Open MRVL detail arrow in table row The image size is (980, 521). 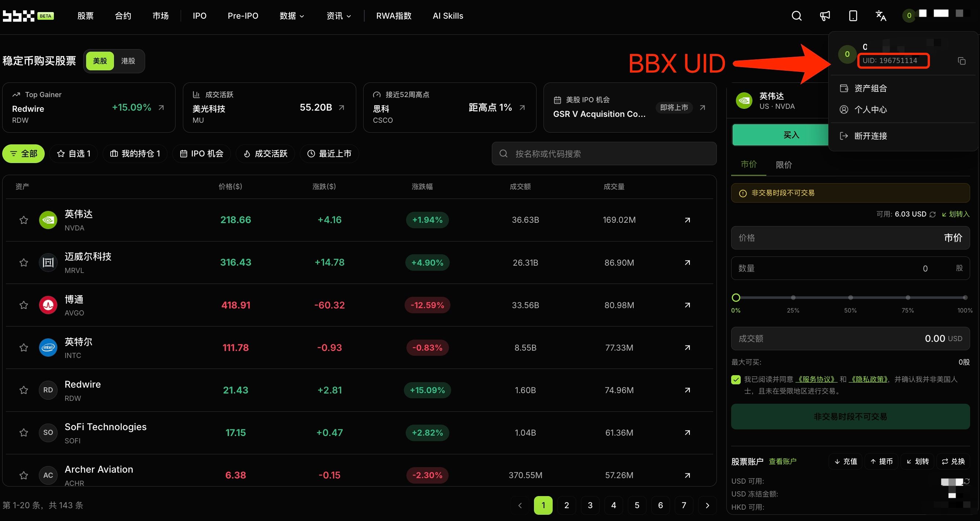(687, 262)
